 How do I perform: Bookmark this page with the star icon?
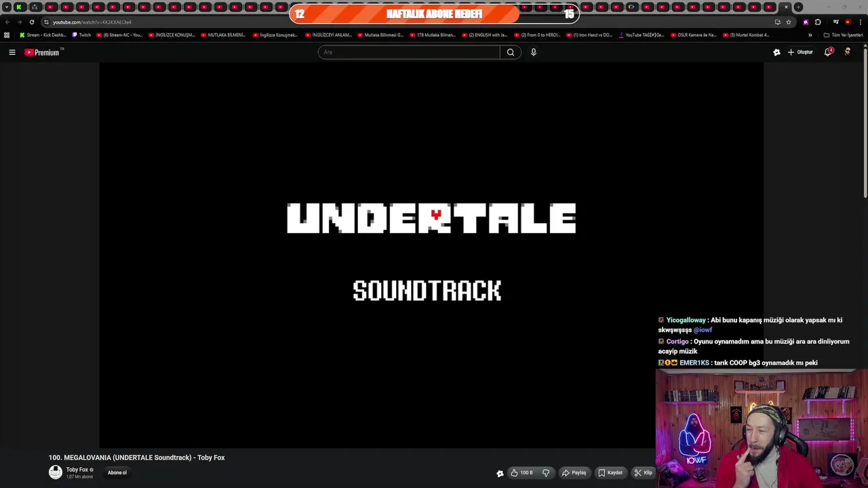pyautogui.click(x=788, y=22)
